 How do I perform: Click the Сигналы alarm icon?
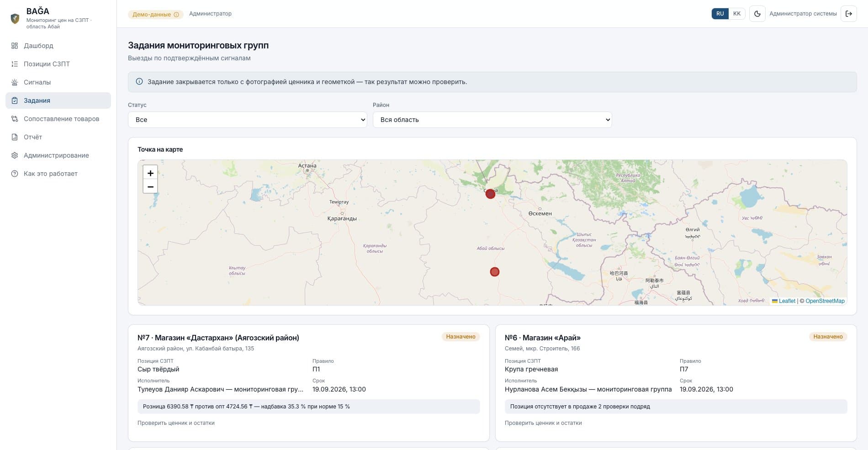pyautogui.click(x=15, y=82)
